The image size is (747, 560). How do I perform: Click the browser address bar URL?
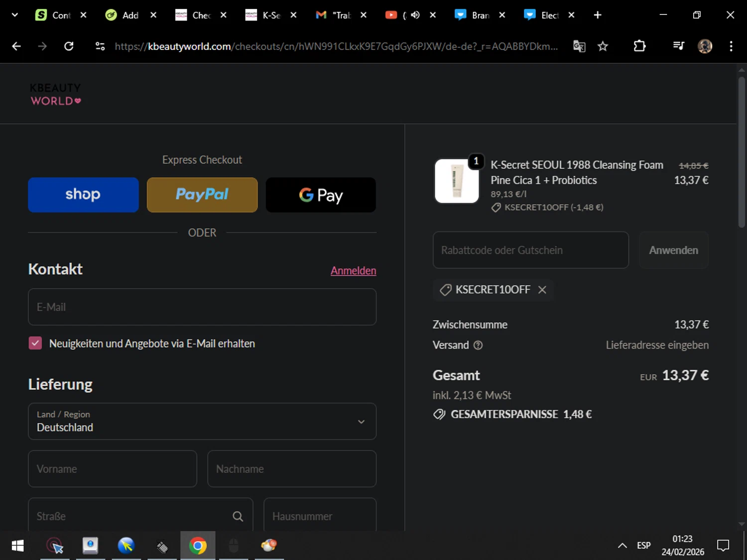point(336,46)
